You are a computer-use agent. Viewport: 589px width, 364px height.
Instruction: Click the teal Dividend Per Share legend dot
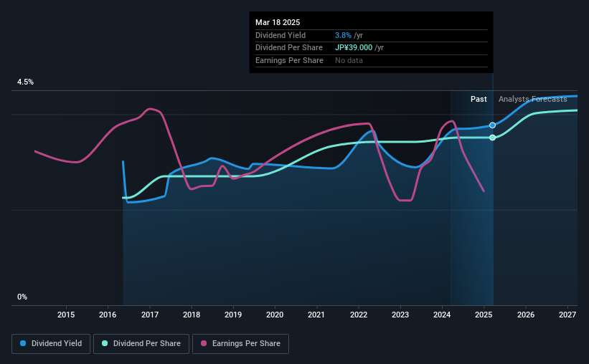tap(105, 343)
